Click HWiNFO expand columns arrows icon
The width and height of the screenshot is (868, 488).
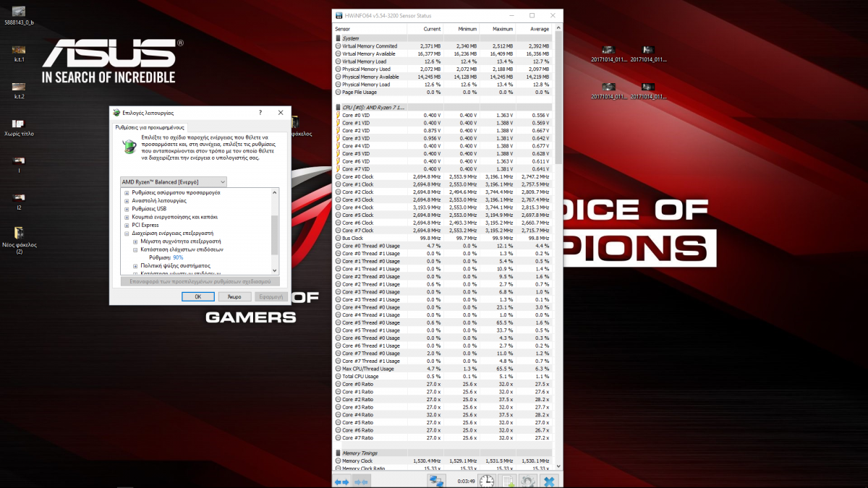pos(341,481)
